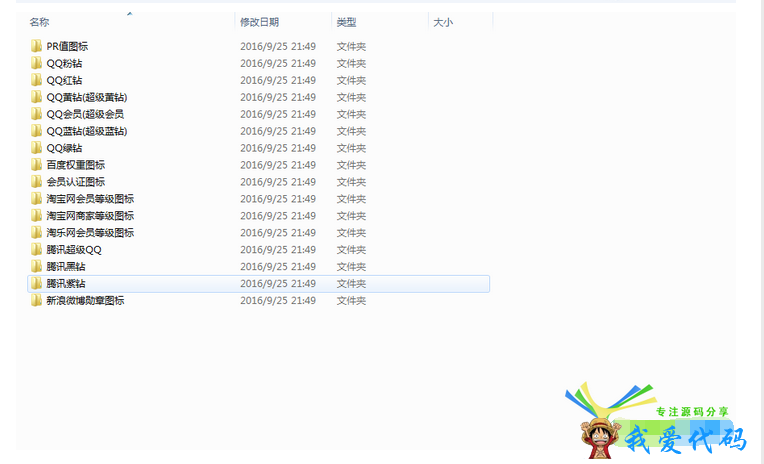Select the 淘宝网商家等级图标 folder name
The width and height of the screenshot is (764, 464).
point(90,216)
